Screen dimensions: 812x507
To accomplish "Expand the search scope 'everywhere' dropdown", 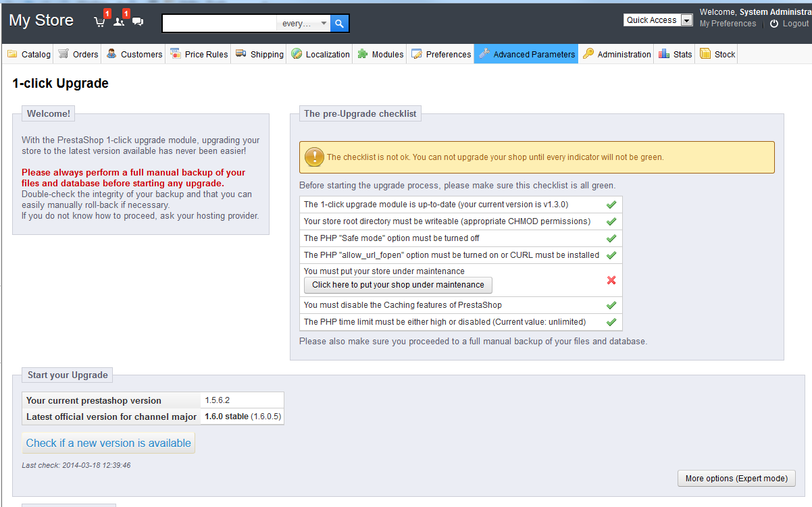I will pyautogui.click(x=304, y=24).
